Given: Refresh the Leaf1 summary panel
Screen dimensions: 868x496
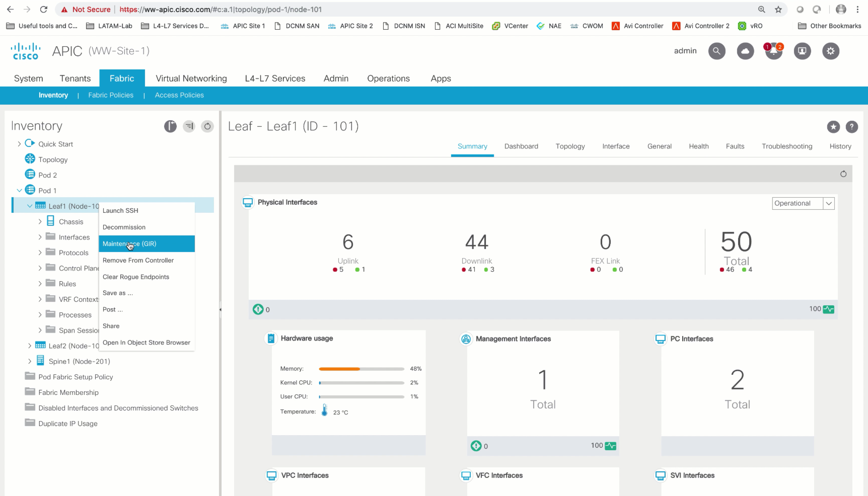Looking at the screenshot, I should tap(843, 174).
